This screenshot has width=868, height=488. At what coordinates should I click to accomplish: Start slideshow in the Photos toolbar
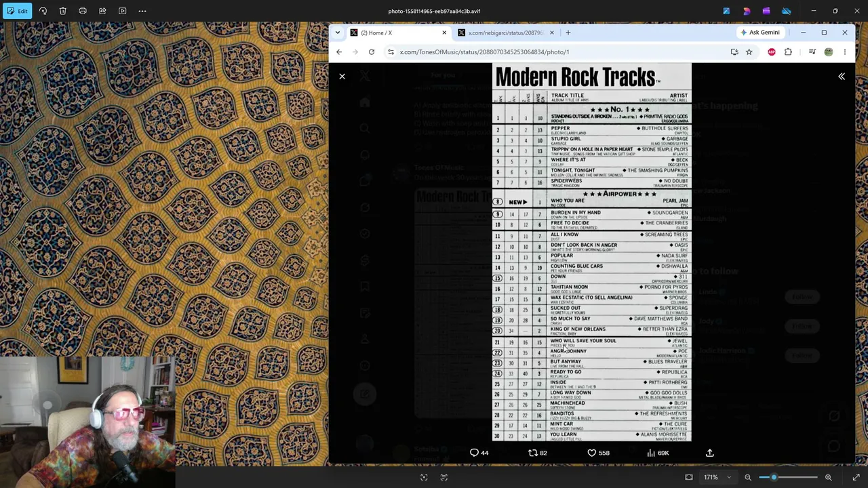click(x=123, y=11)
